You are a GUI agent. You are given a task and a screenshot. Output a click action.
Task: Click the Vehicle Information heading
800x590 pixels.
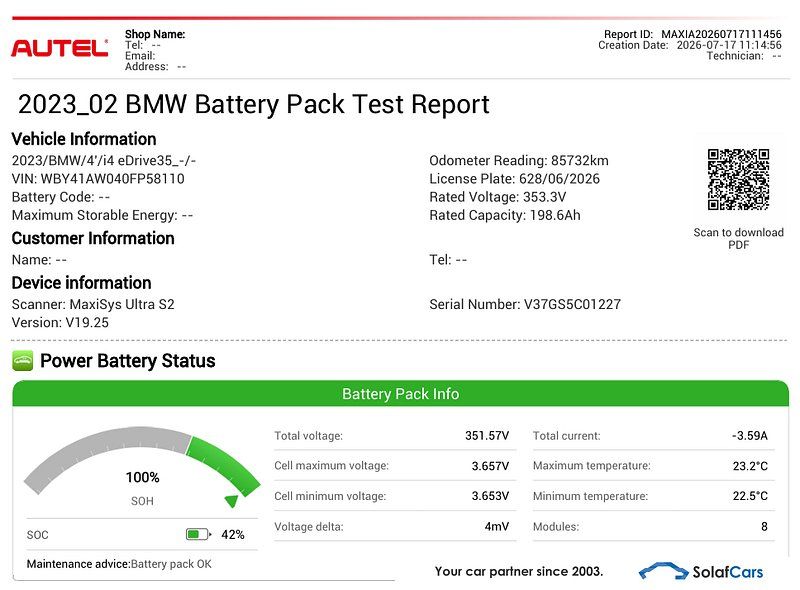[84, 139]
